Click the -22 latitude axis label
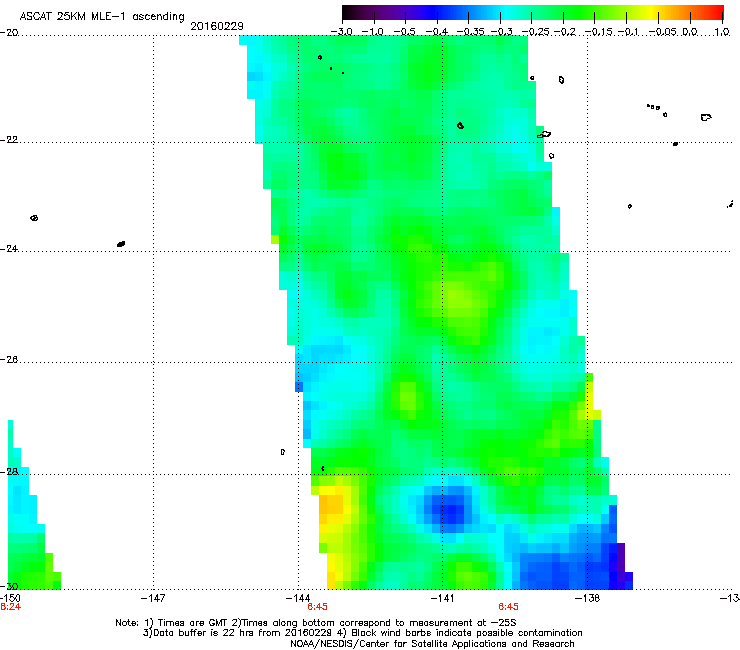 pyautogui.click(x=9, y=140)
